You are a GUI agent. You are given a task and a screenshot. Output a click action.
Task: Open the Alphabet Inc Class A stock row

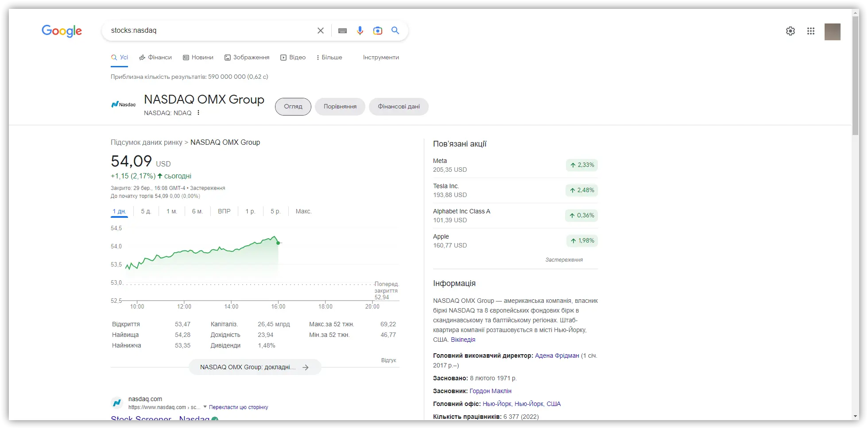[515, 216]
